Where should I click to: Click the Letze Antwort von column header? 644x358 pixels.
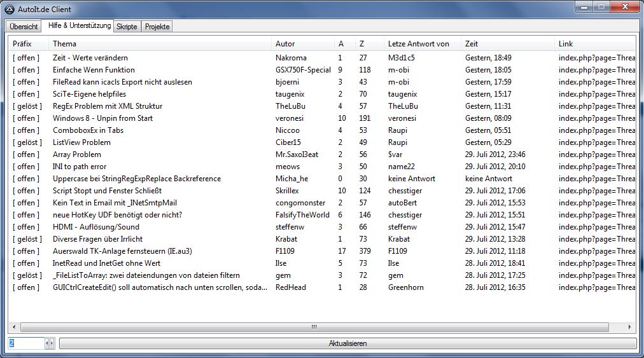420,44
